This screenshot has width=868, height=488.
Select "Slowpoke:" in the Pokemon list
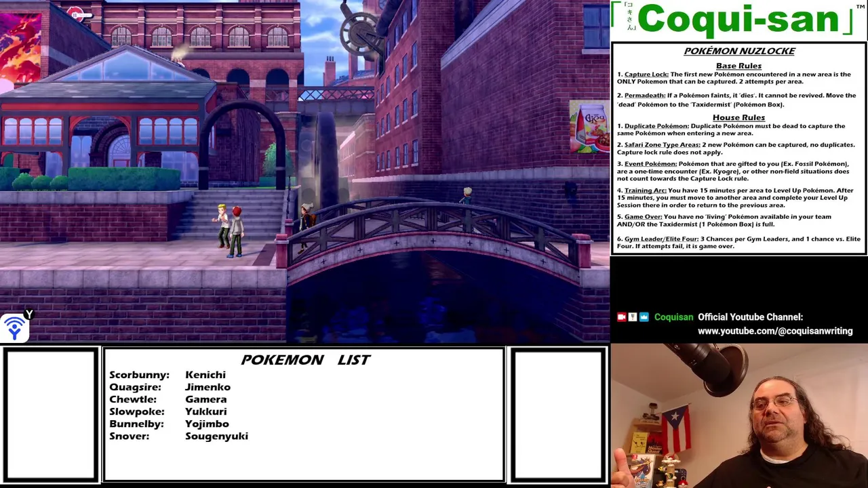[136, 411]
